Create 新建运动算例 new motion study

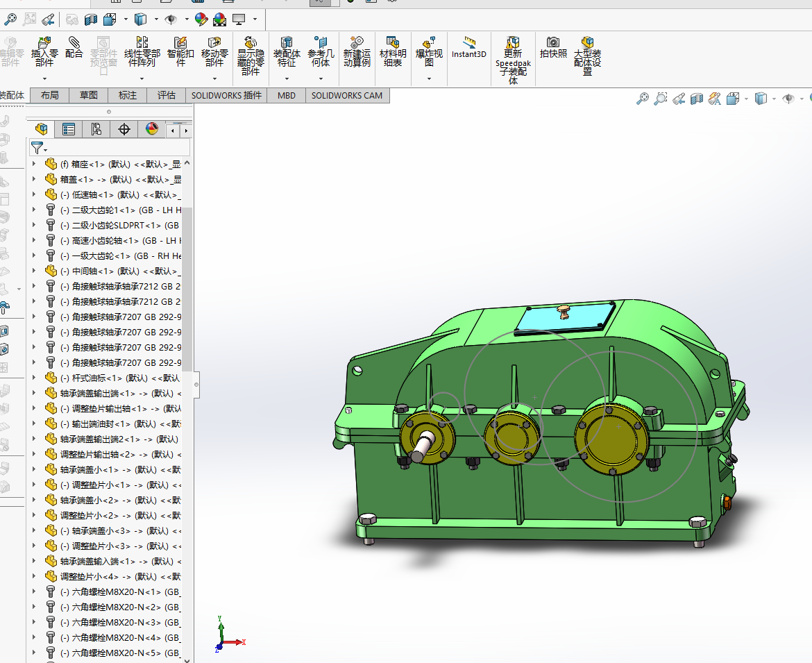coord(357,44)
